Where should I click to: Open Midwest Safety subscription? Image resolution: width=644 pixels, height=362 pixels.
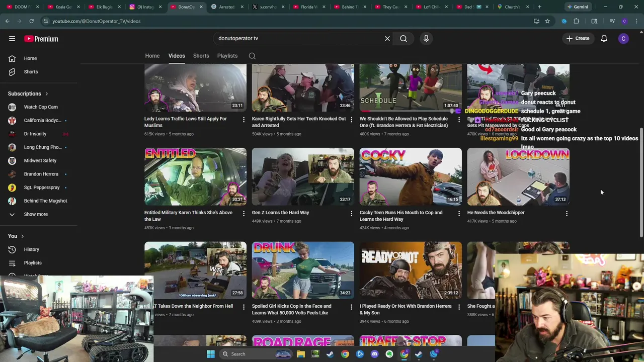tap(40, 161)
